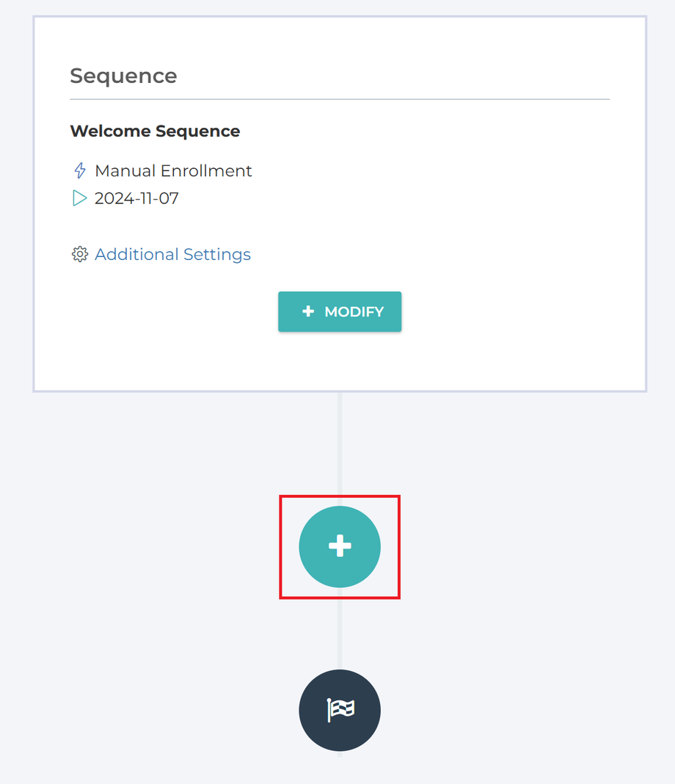Click the lightning bolt enrollment icon

point(80,171)
